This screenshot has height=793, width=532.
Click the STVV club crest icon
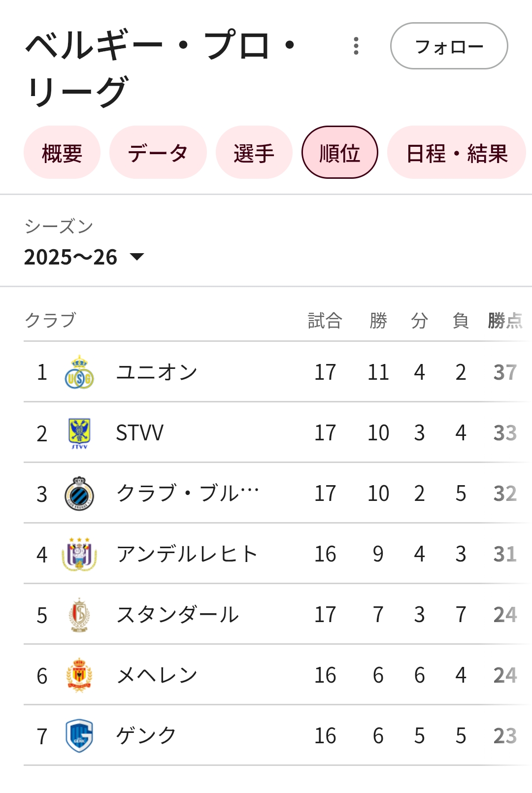[x=79, y=433]
